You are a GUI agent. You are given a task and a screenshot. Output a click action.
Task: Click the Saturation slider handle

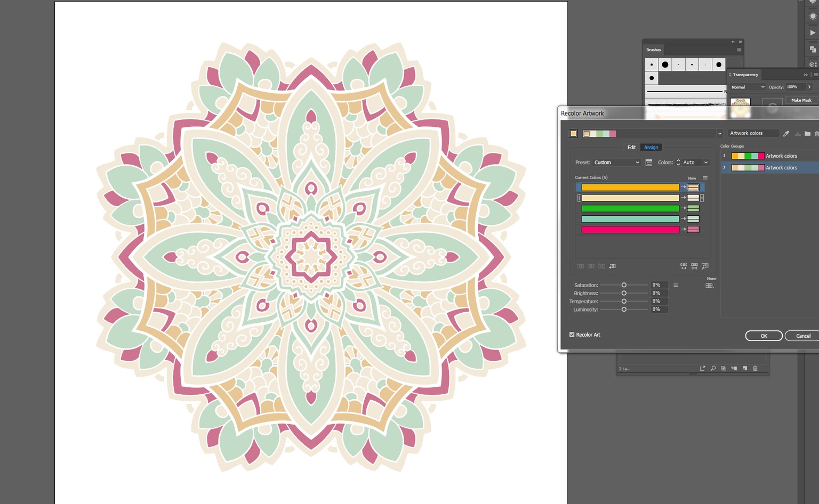pyautogui.click(x=624, y=285)
